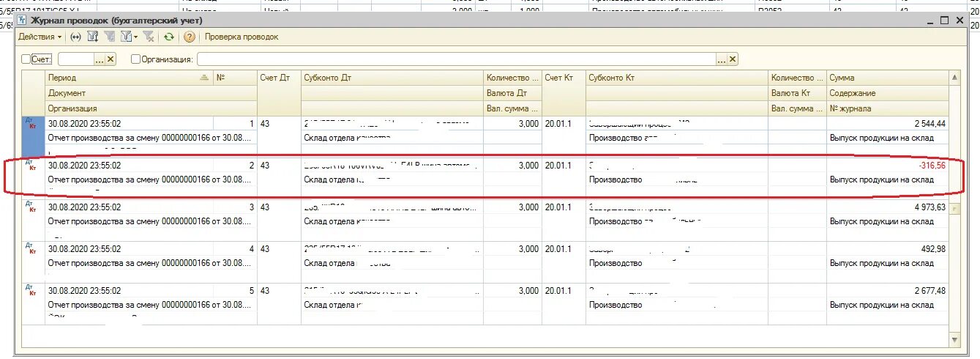980x359 pixels.
Task: Click the Документ column header
Action: click(152, 93)
